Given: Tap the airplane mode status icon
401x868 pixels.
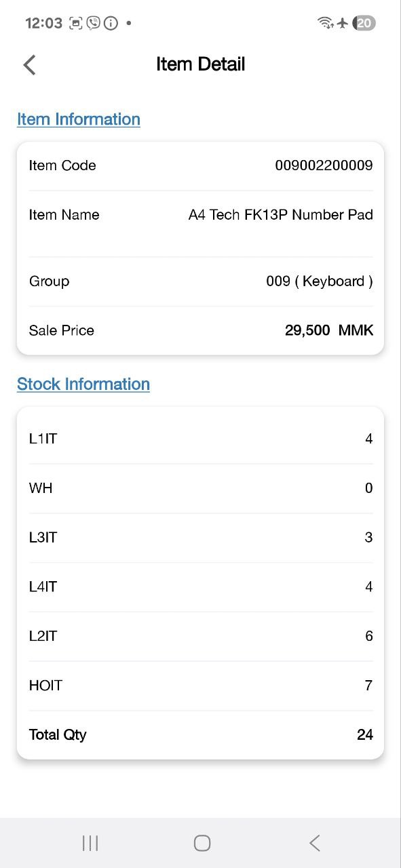Looking at the screenshot, I should click(343, 23).
